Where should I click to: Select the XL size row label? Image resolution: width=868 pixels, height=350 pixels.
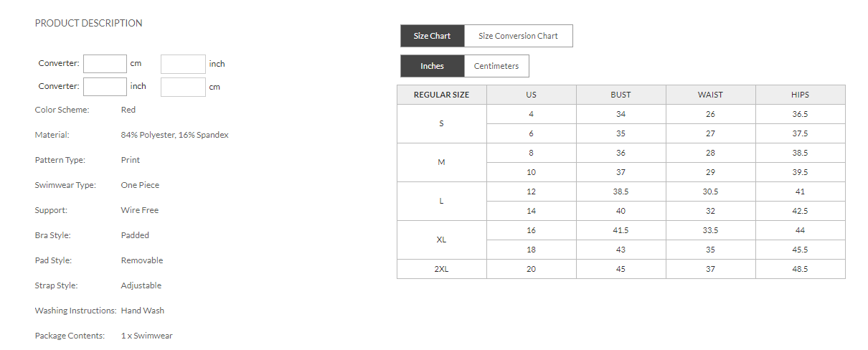(x=442, y=240)
